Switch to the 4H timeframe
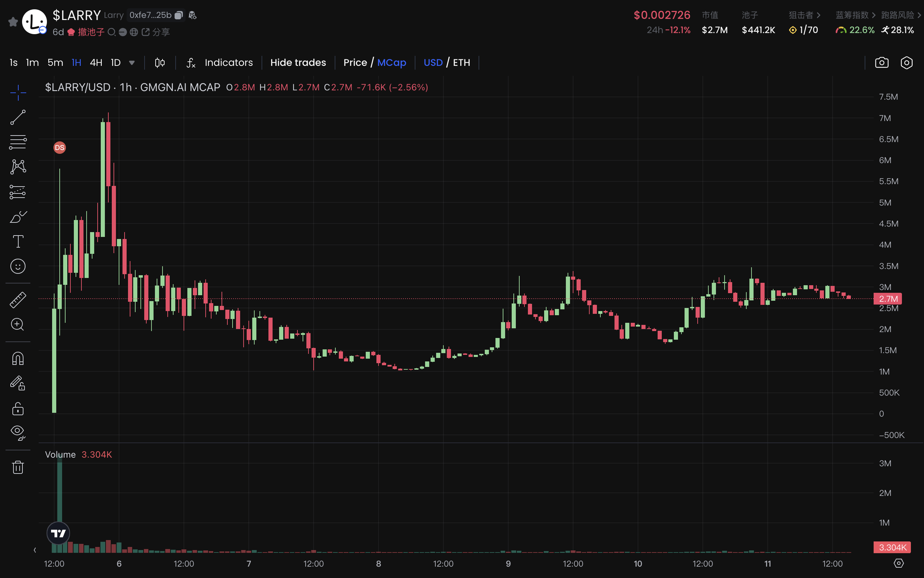924x578 pixels. [x=96, y=63]
